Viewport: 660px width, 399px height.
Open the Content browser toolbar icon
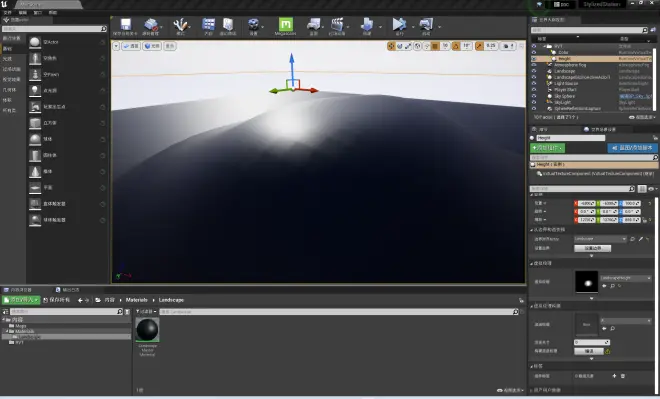pos(208,24)
